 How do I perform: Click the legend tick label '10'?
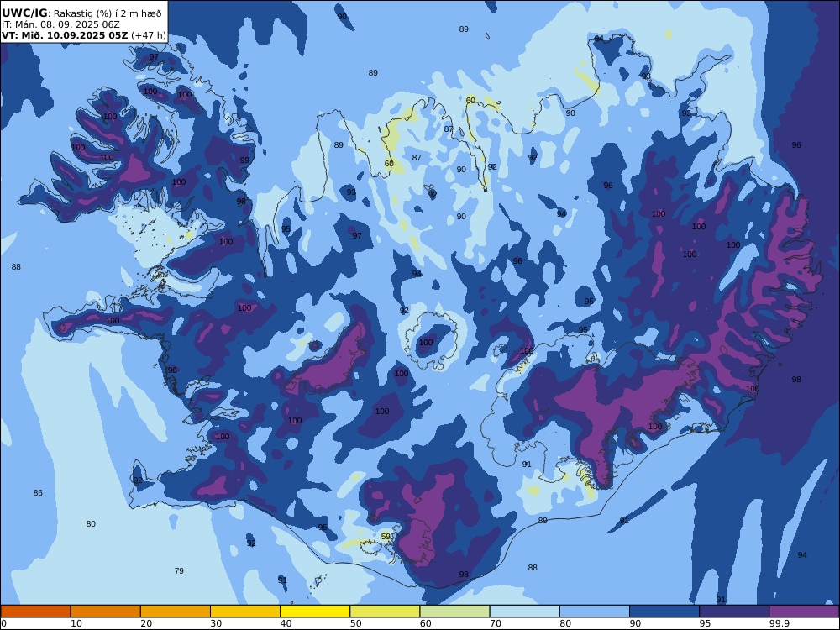76,623
